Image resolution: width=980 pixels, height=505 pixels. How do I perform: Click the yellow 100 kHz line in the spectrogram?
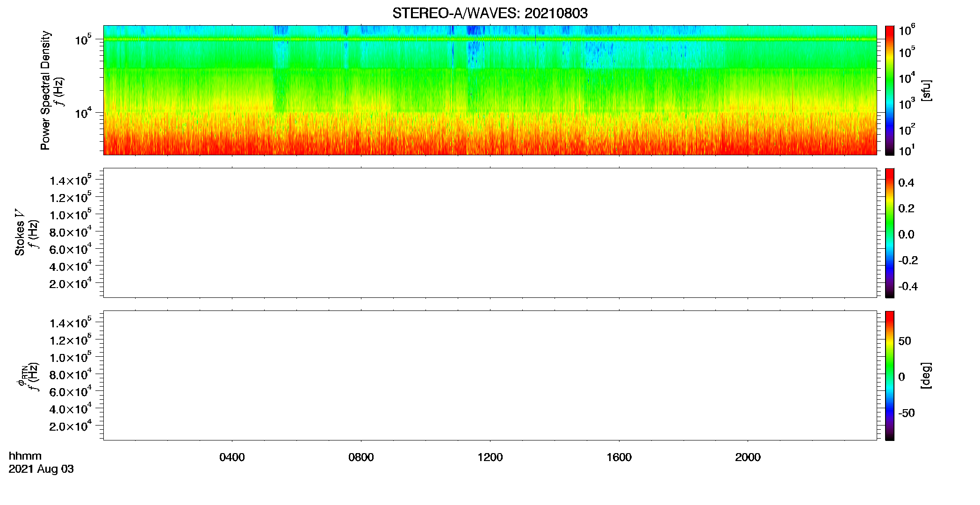[490, 39]
